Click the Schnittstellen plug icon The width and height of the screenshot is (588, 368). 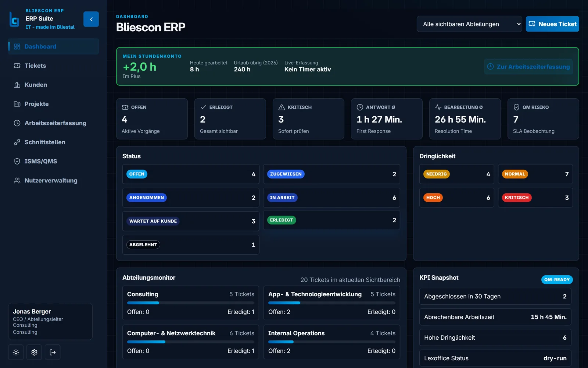17,142
